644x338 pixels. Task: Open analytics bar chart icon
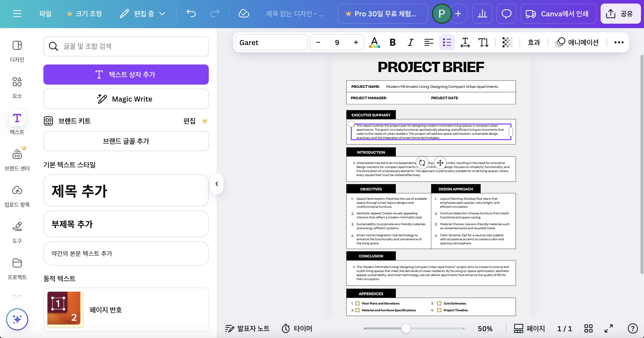[x=482, y=14]
